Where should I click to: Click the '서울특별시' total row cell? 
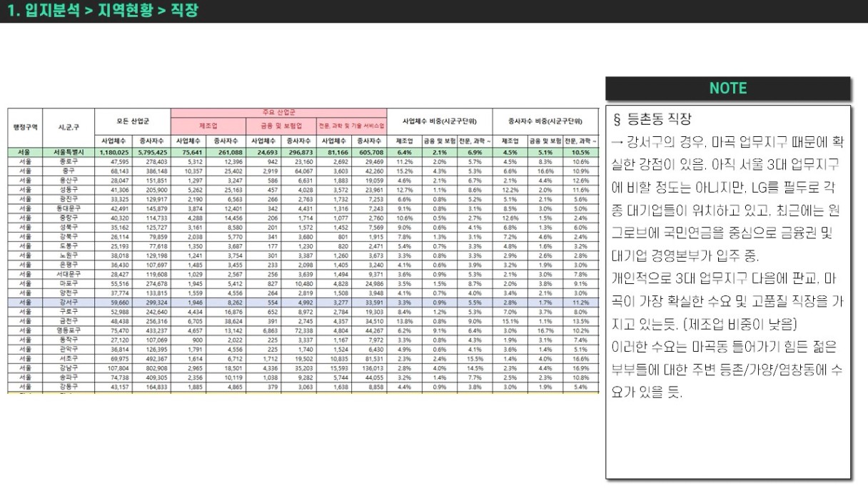69,152
